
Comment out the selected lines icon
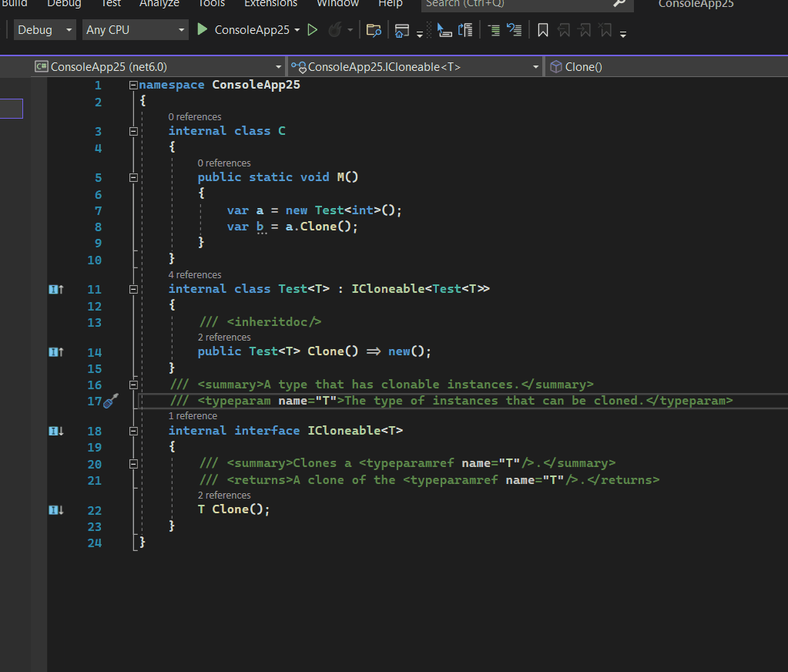coord(494,30)
